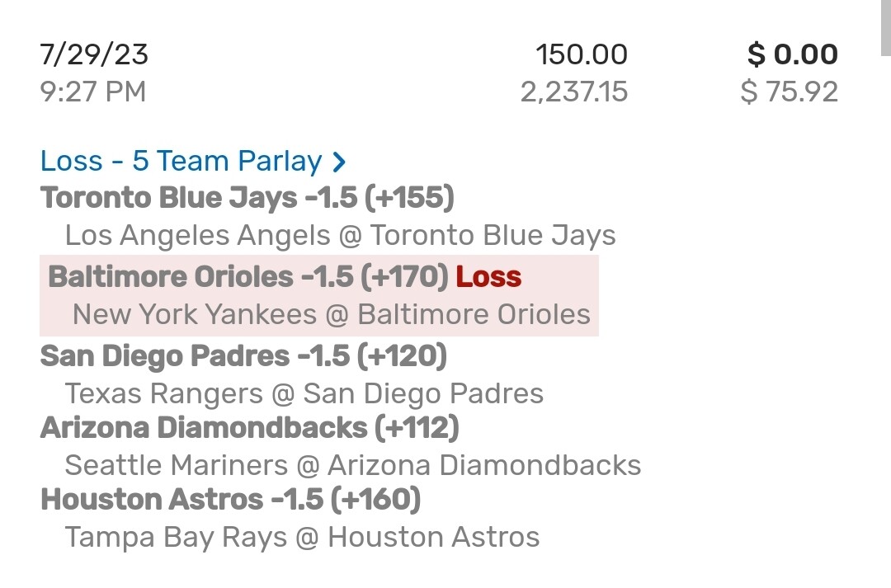The height and width of the screenshot is (588, 891).
Task: Click the New York Yankees @ Baltimore matchup
Action: click(x=331, y=314)
